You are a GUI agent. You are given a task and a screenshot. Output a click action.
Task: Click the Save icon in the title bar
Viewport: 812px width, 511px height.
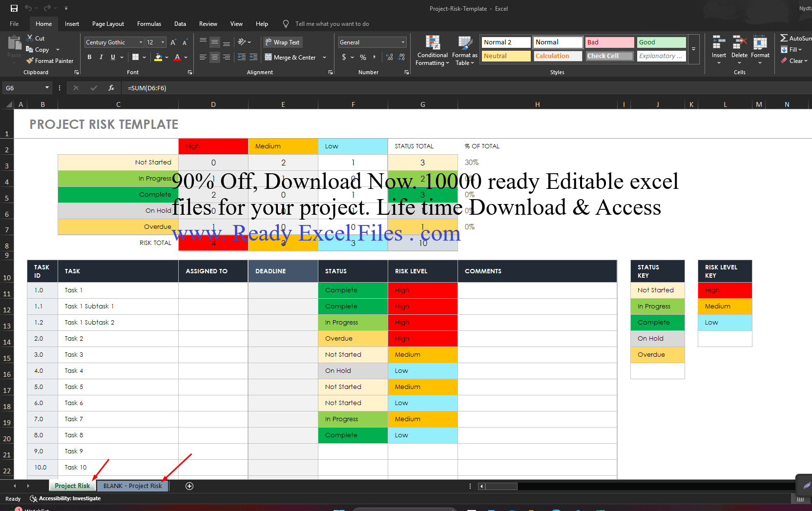pos(14,8)
